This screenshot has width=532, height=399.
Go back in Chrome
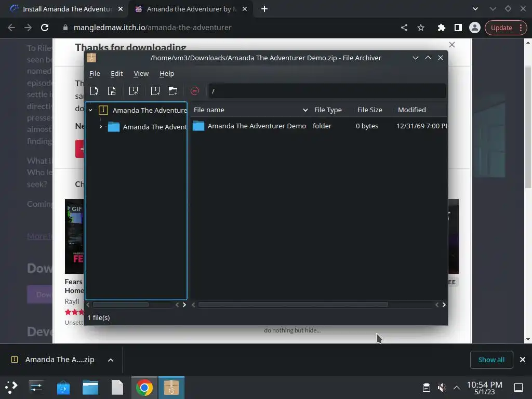(x=11, y=28)
